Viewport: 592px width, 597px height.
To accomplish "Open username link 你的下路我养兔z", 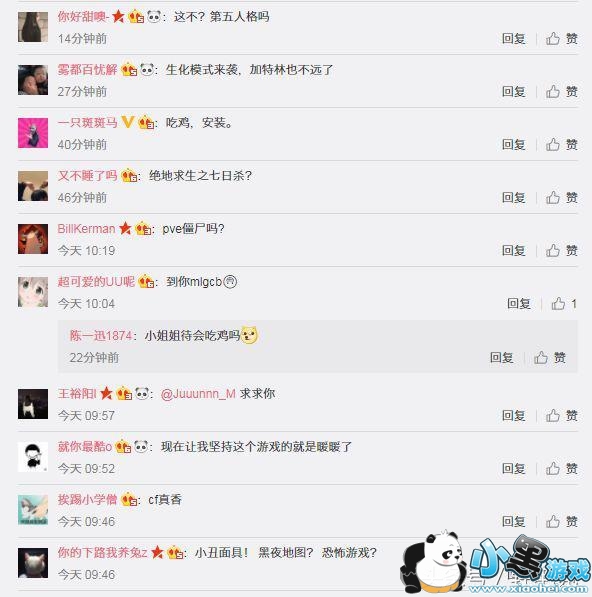I will (102, 552).
